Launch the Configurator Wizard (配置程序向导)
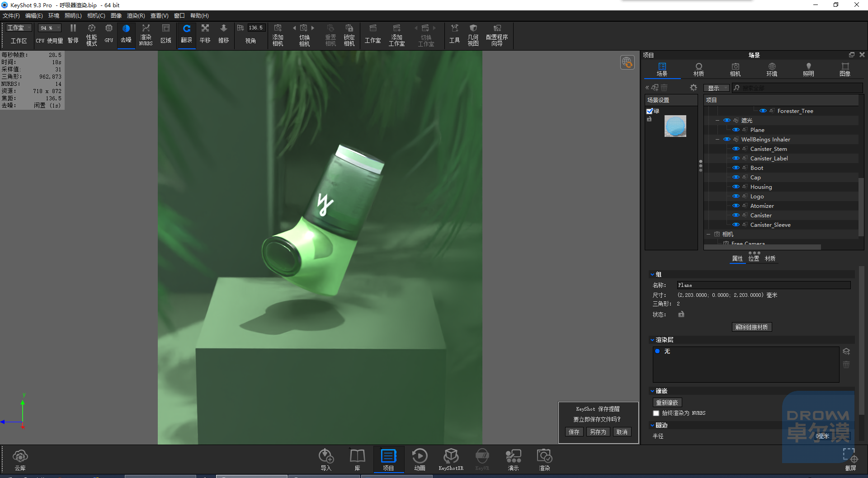 (497, 34)
